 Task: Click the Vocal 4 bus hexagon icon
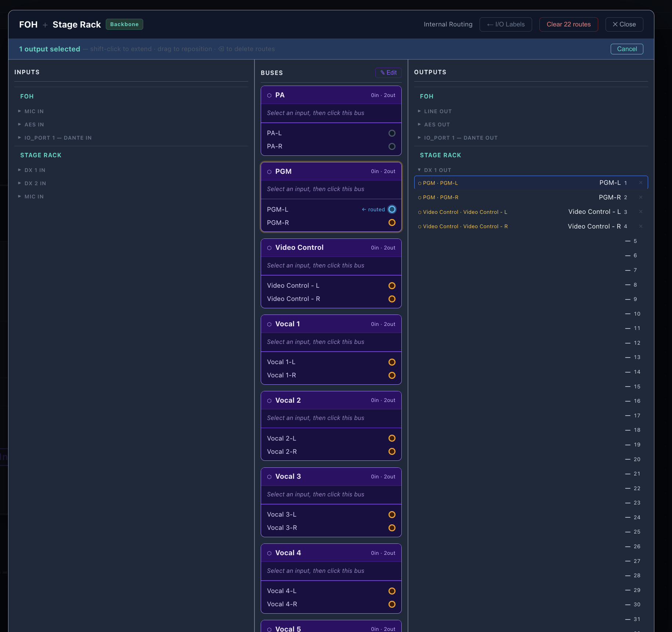click(x=269, y=553)
